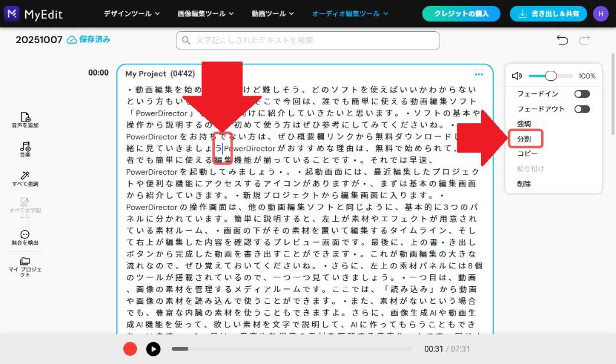Open the 動画ツール dropdown
Viewport: 616px width, 364px height.
272,14
